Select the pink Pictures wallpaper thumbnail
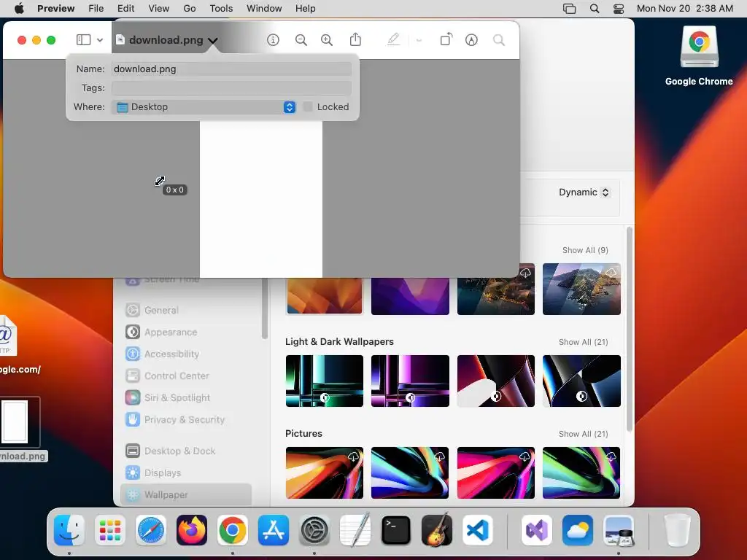Image resolution: width=747 pixels, height=560 pixels. [496, 472]
